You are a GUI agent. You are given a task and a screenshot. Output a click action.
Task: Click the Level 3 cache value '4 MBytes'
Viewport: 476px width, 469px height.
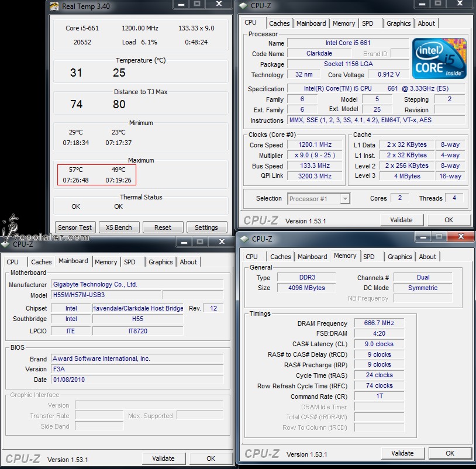(x=407, y=177)
